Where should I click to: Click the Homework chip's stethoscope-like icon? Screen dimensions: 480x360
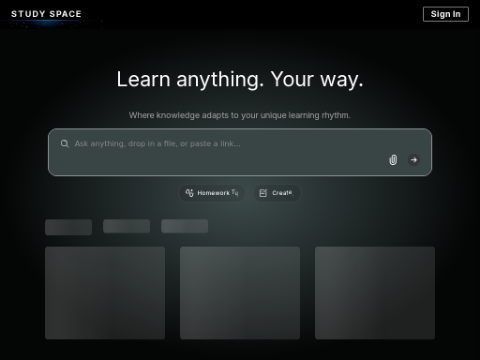point(189,193)
